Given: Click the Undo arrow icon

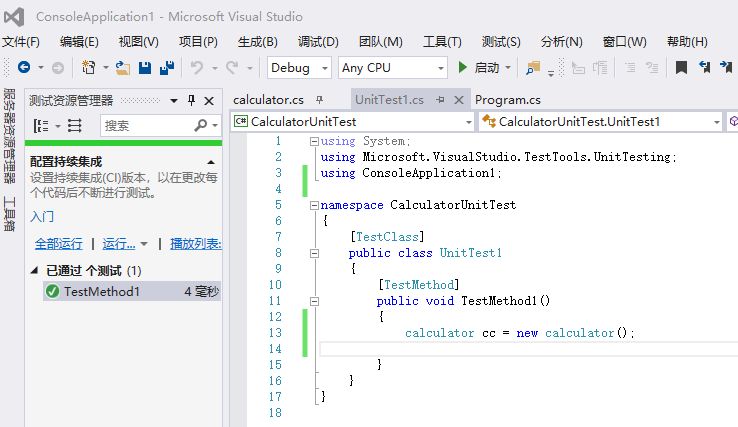Looking at the screenshot, I should pyautogui.click(x=197, y=68).
